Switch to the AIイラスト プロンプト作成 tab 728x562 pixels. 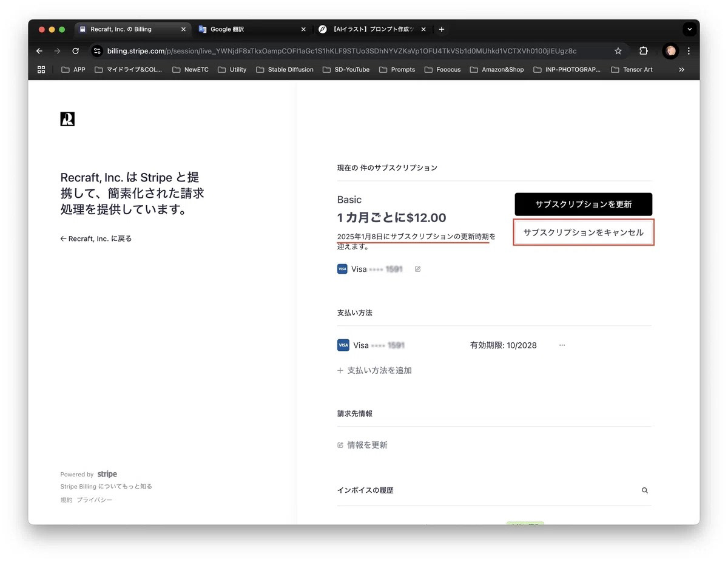pos(372,29)
